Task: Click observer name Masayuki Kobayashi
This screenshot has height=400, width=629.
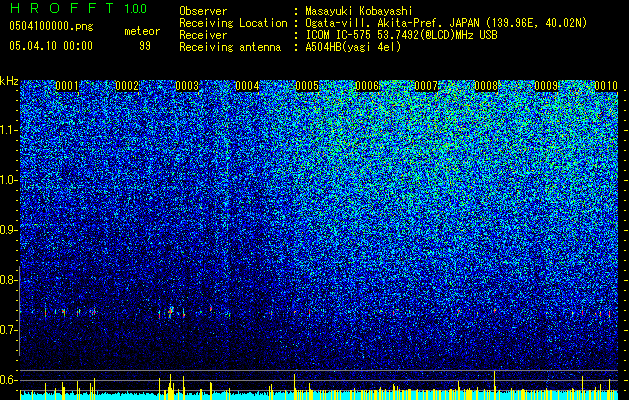Action: point(359,11)
